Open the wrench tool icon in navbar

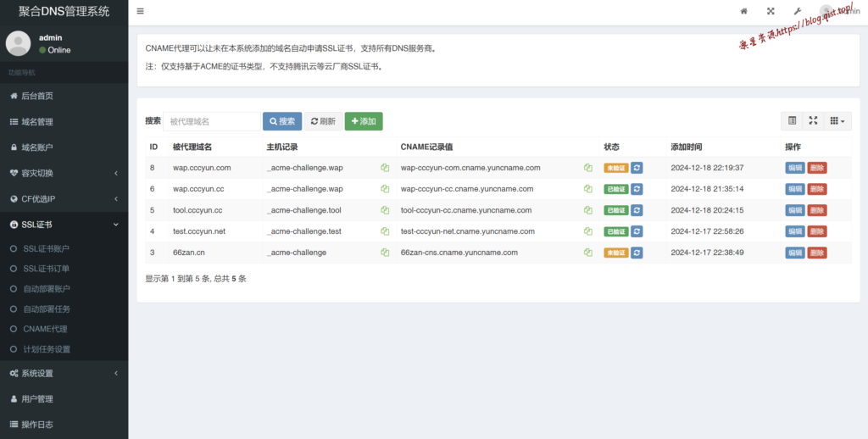[797, 11]
